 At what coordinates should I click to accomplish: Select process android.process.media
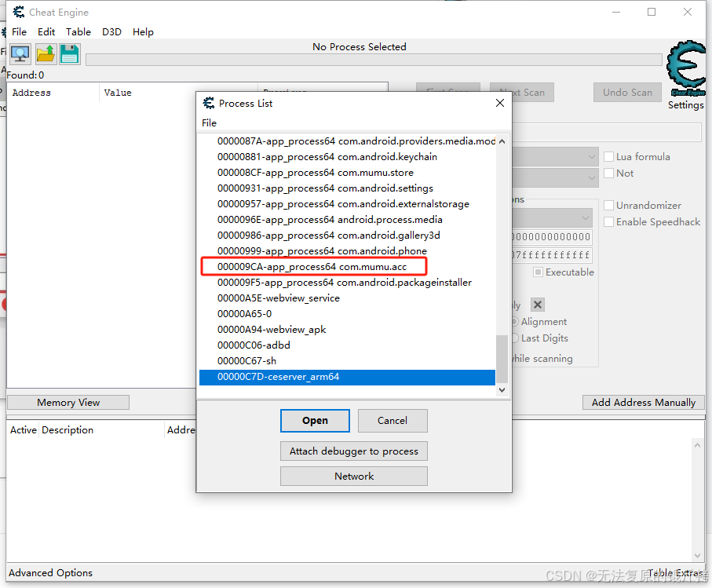(347, 220)
